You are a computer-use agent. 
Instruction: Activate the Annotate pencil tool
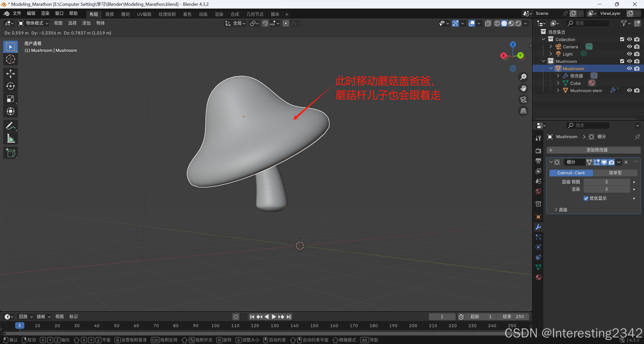click(10, 126)
